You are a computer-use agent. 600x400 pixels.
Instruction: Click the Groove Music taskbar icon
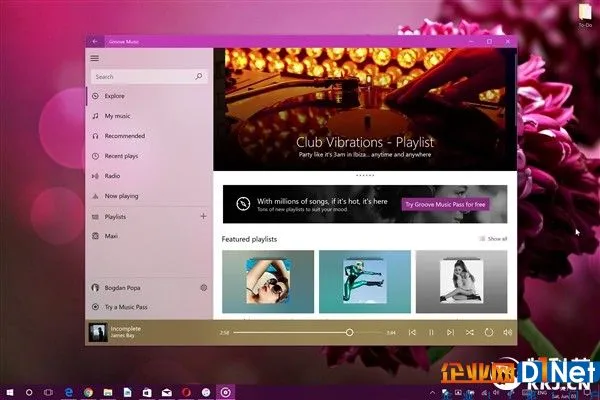(226, 392)
